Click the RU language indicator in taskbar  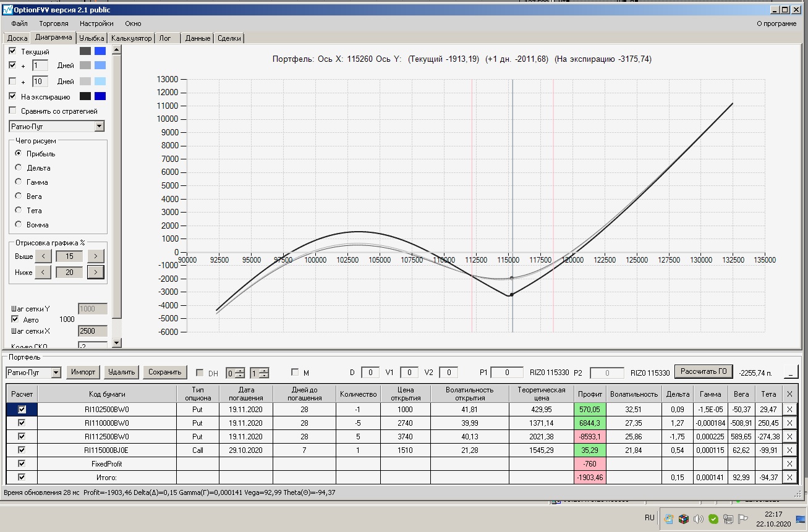(x=649, y=518)
